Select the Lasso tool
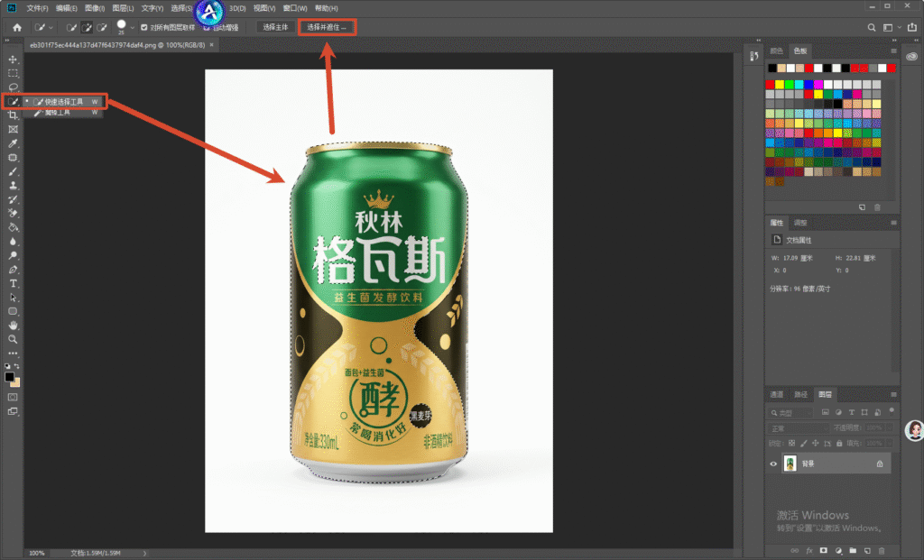 [x=13, y=87]
